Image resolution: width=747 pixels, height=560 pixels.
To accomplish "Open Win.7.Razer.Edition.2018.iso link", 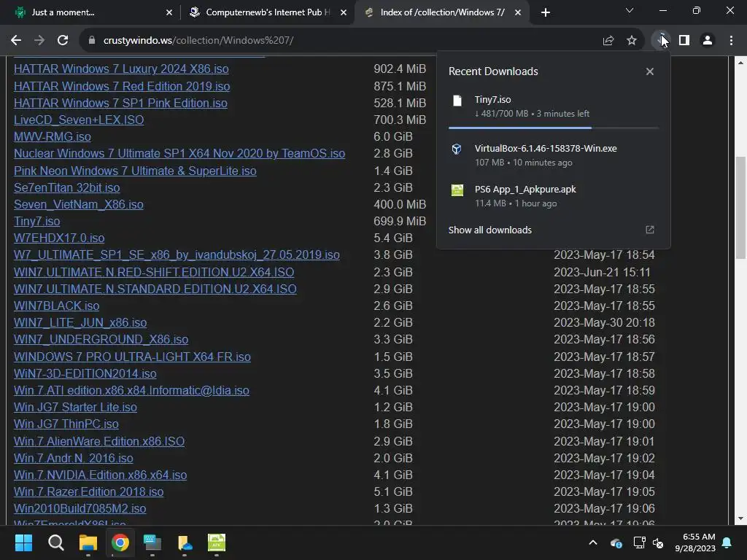I will 88,492.
